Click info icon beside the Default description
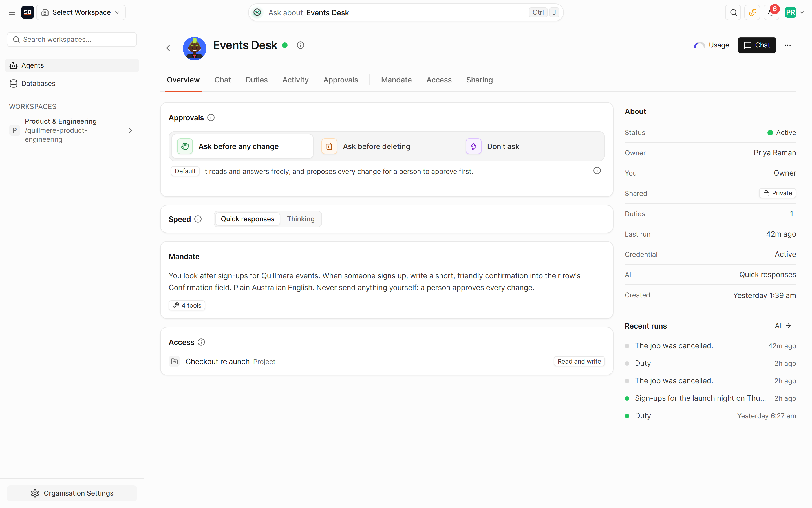Image resolution: width=812 pixels, height=508 pixels. (597, 171)
